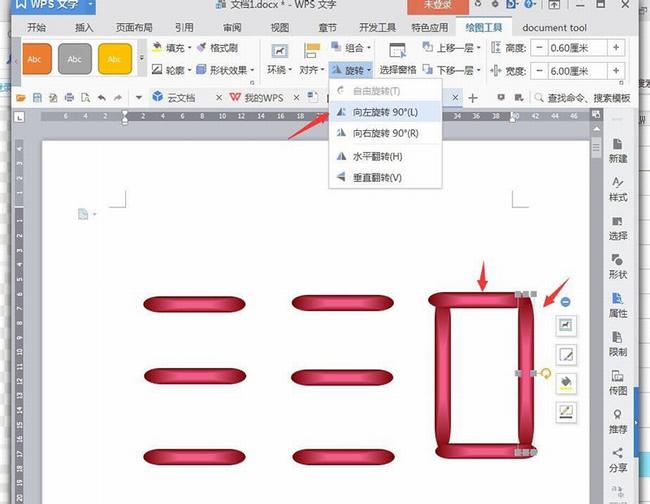The image size is (650, 504).
Task: Click 上移一层 bring forward
Action: pyautogui.click(x=451, y=48)
